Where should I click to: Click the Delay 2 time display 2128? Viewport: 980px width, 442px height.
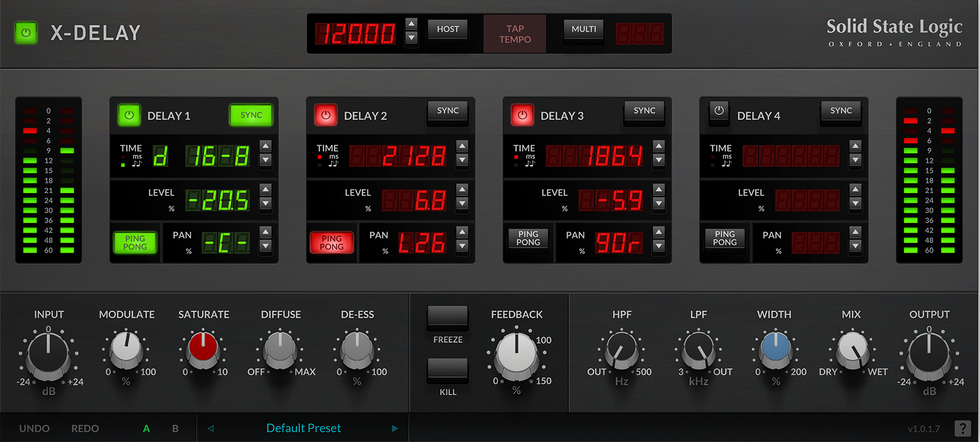[398, 156]
